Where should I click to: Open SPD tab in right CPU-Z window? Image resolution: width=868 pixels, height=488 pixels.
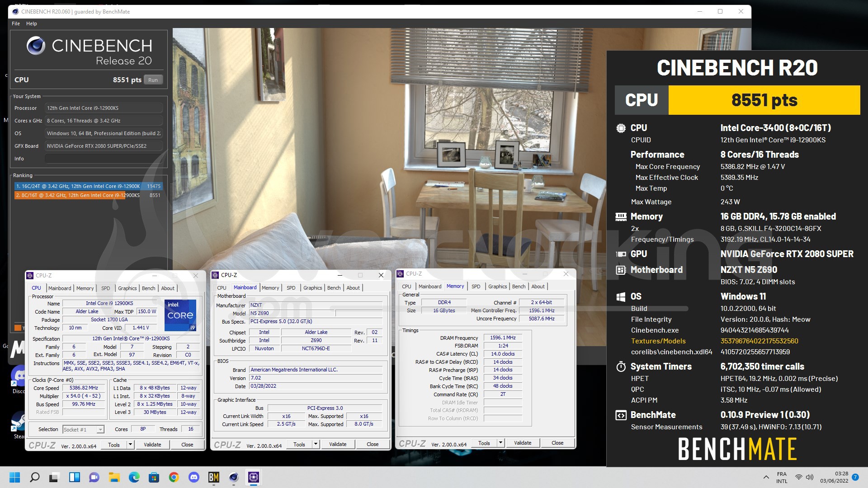tap(476, 286)
